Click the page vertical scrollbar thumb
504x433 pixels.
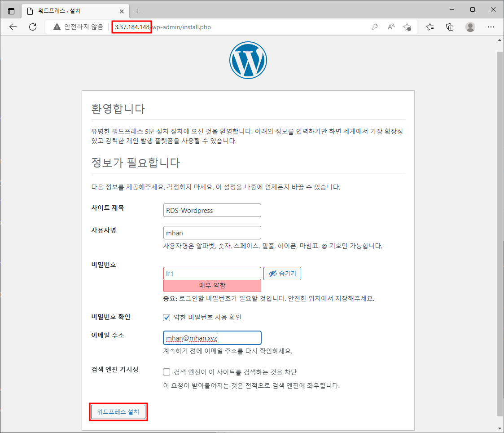(x=500, y=233)
